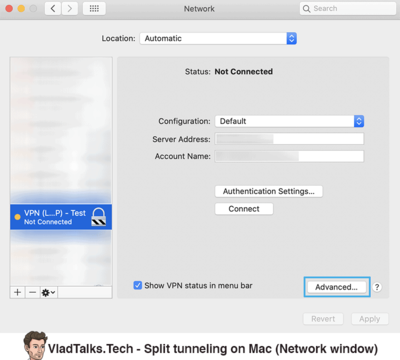Go forward with the right arrow button

(69, 9)
